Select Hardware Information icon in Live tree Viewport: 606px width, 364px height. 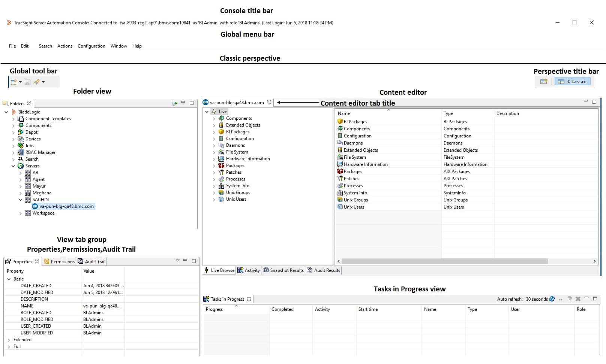(221, 159)
